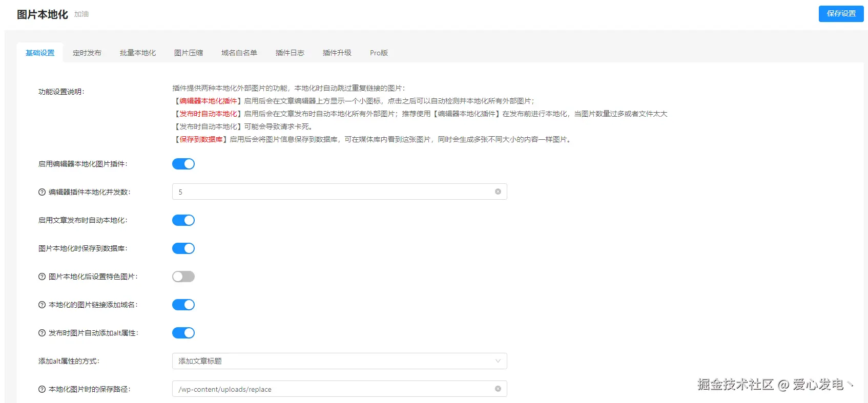Image resolution: width=868 pixels, height=403 pixels.
Task: Open the 添加alt属性的方式 dropdown
Action: point(339,361)
